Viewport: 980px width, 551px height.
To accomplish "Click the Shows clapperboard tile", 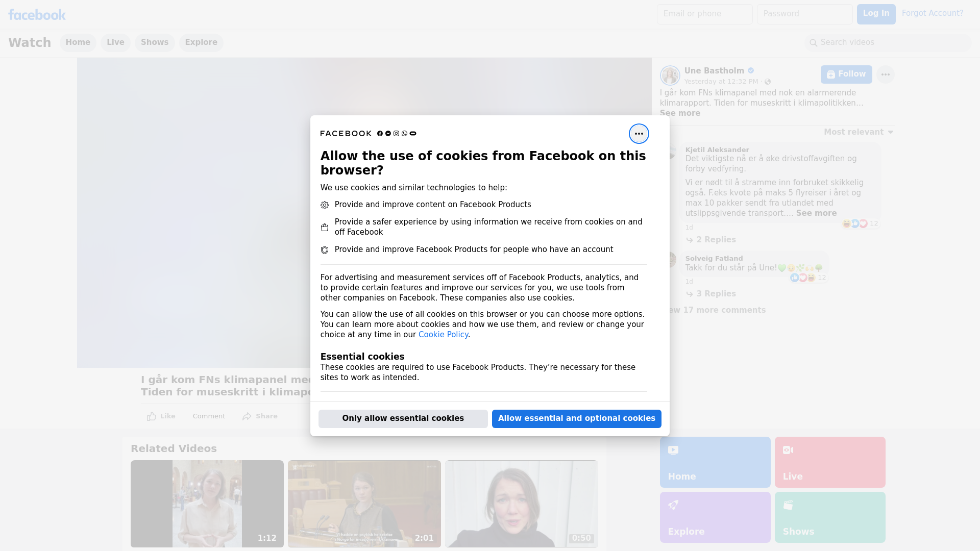I will tap(829, 517).
